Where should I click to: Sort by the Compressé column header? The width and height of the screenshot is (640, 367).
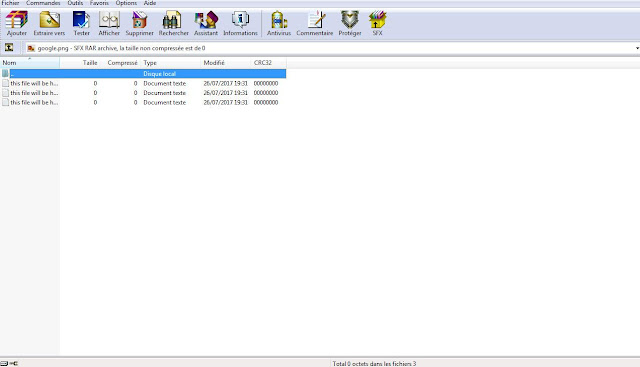coord(120,63)
